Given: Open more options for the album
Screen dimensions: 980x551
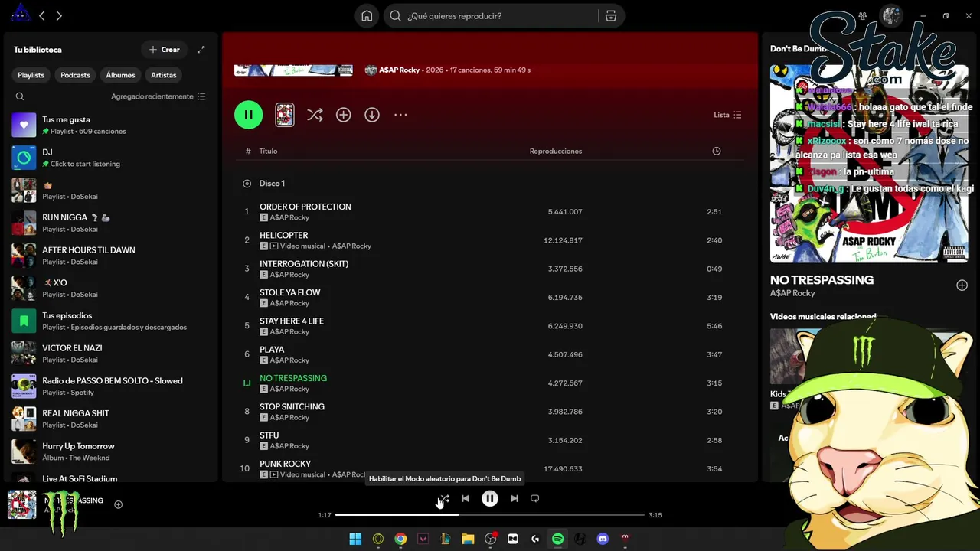Looking at the screenshot, I should pyautogui.click(x=400, y=115).
